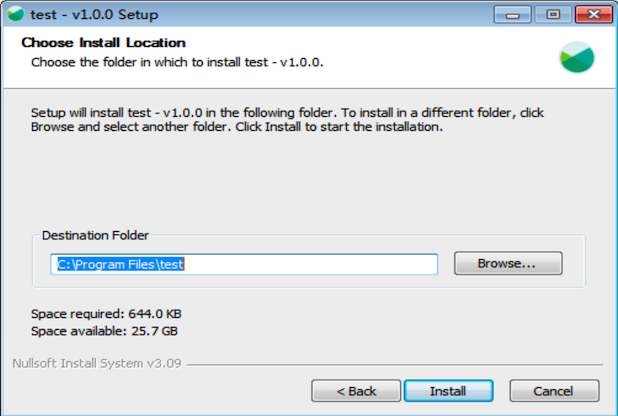Click the Nullsoft Install System v3.09 label
The height and width of the screenshot is (416, 618).
tap(96, 363)
